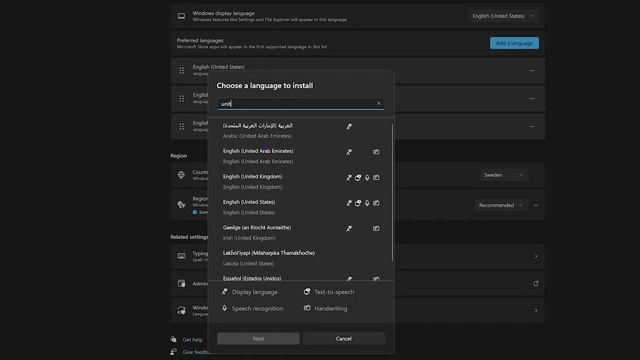This screenshot has height=360, width=640.
Task: Click Handwriting legend icon
Action: click(x=307, y=308)
